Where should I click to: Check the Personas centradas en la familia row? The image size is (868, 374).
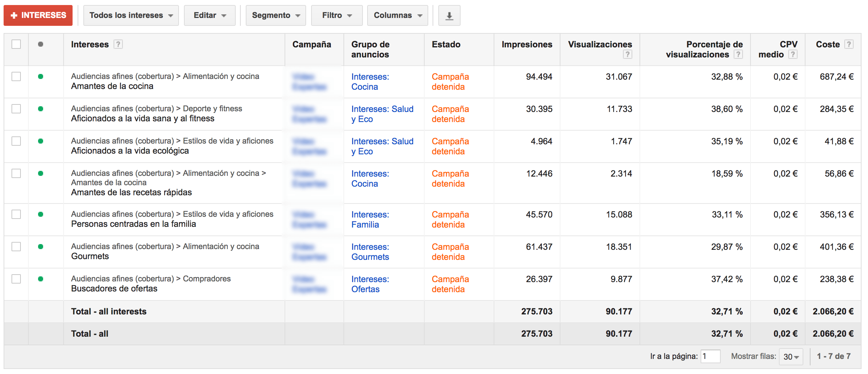pyautogui.click(x=16, y=214)
